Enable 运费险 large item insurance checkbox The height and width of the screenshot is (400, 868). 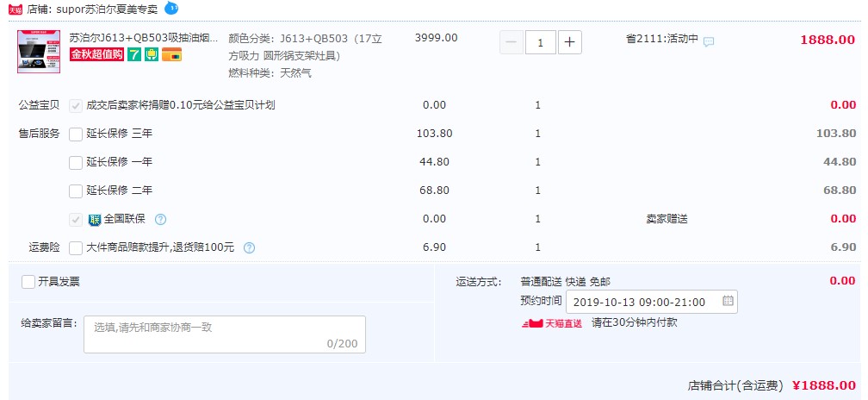click(x=76, y=247)
